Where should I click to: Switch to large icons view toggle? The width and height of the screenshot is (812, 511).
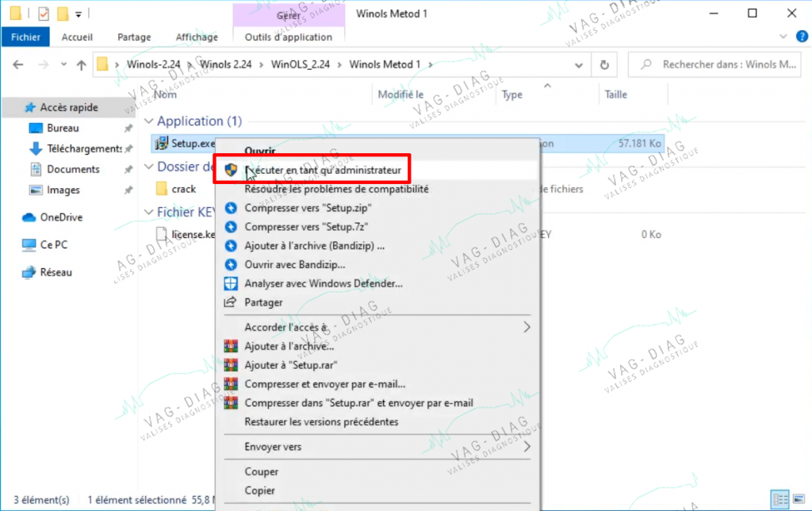tap(799, 499)
